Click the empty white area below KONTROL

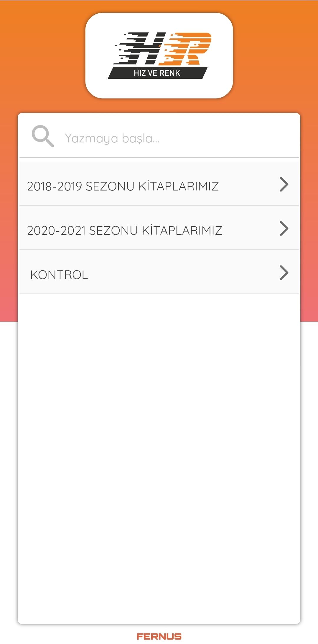159,442
